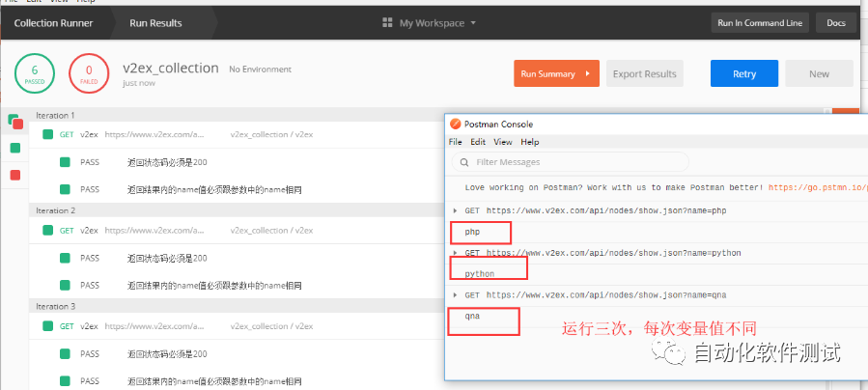Open Help menu in Postman Console

(530, 142)
